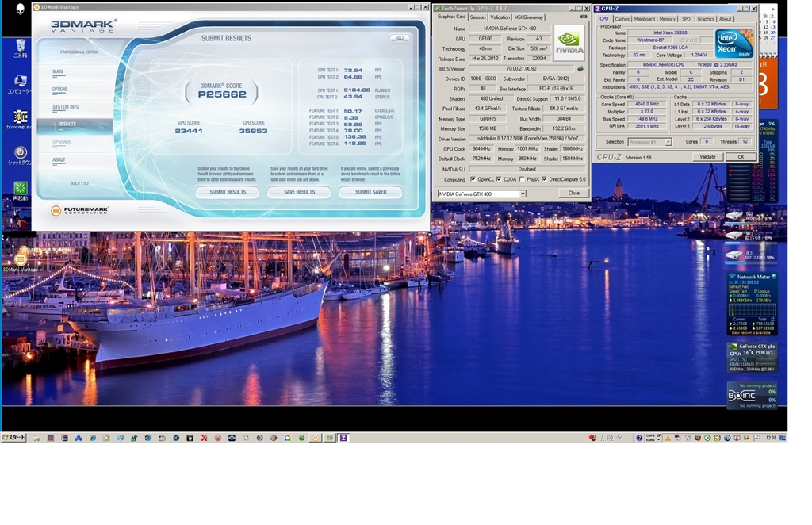Click the BIOS version save chip icon
This screenshot has width=812, height=525.
click(580, 69)
